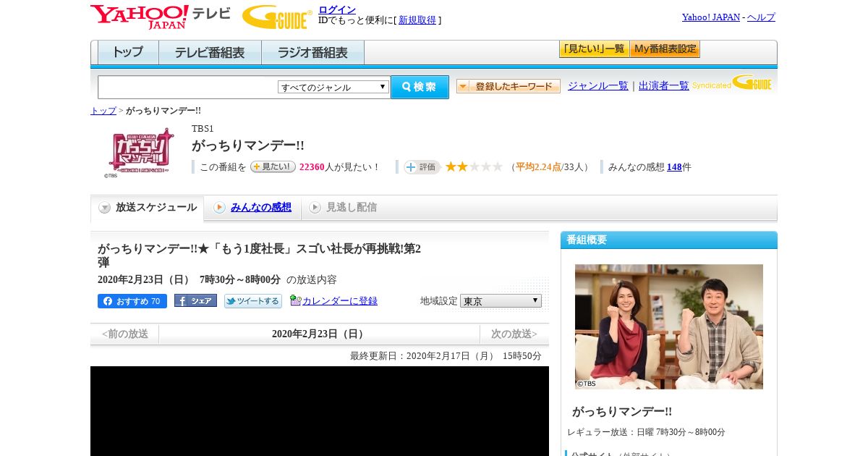Click the 評価 rating button

coord(422,166)
